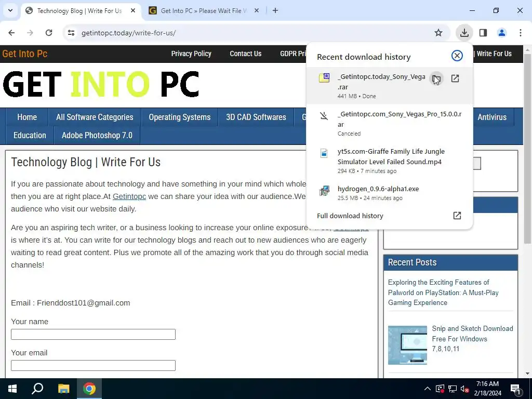Click the Your name input field
The width and height of the screenshot is (532, 399).
click(94, 334)
